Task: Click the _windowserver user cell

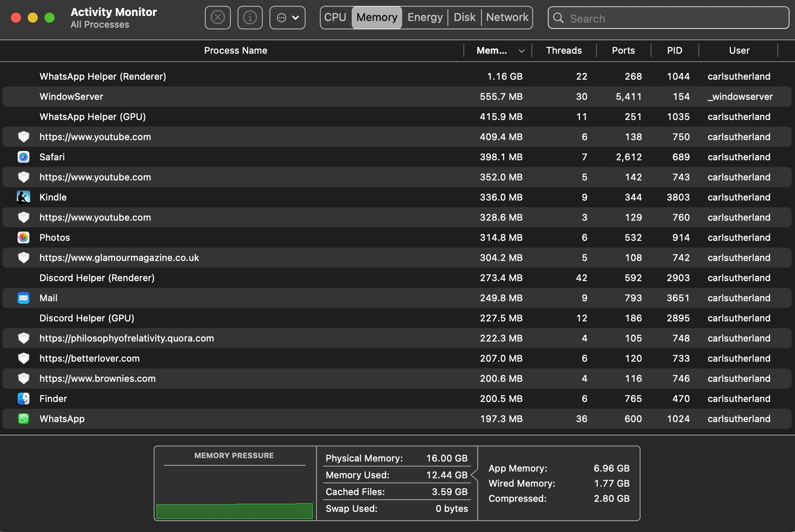Action: coord(740,96)
